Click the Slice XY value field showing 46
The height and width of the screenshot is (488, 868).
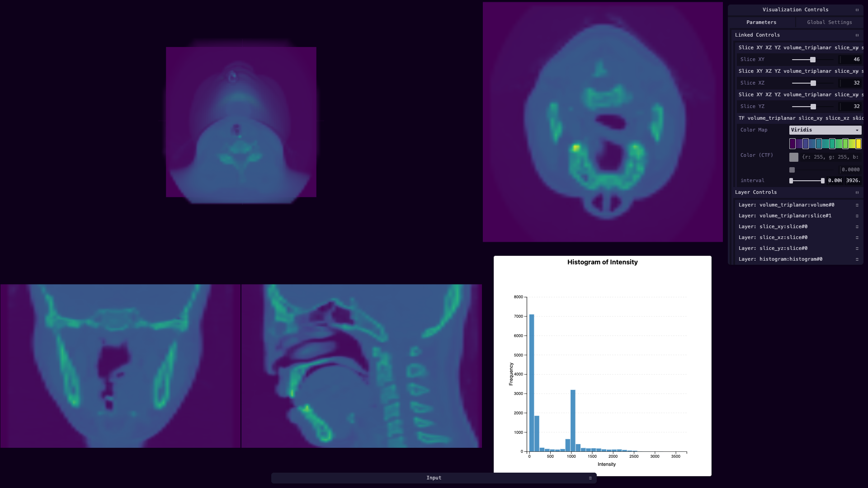[850, 60]
